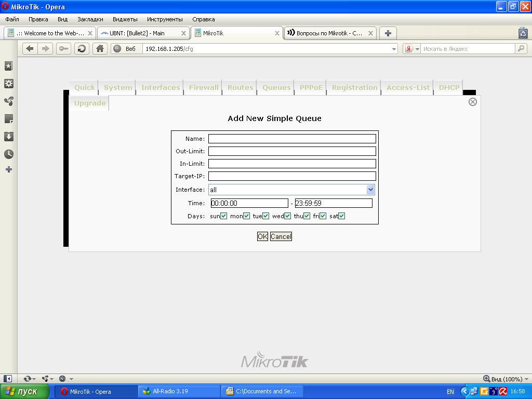The image size is (532, 399).
Task: Open Opera Turbo icon in status bar
Action: coord(62,379)
